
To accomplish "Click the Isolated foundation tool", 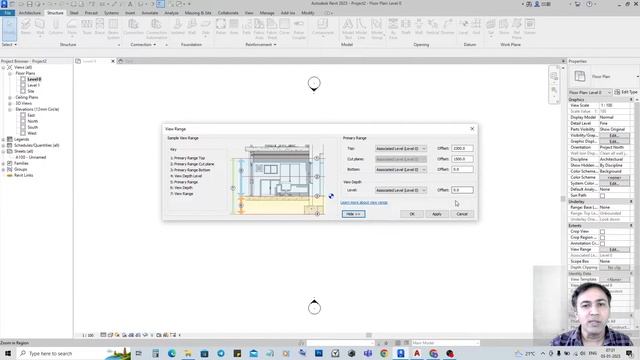I will point(178,27).
